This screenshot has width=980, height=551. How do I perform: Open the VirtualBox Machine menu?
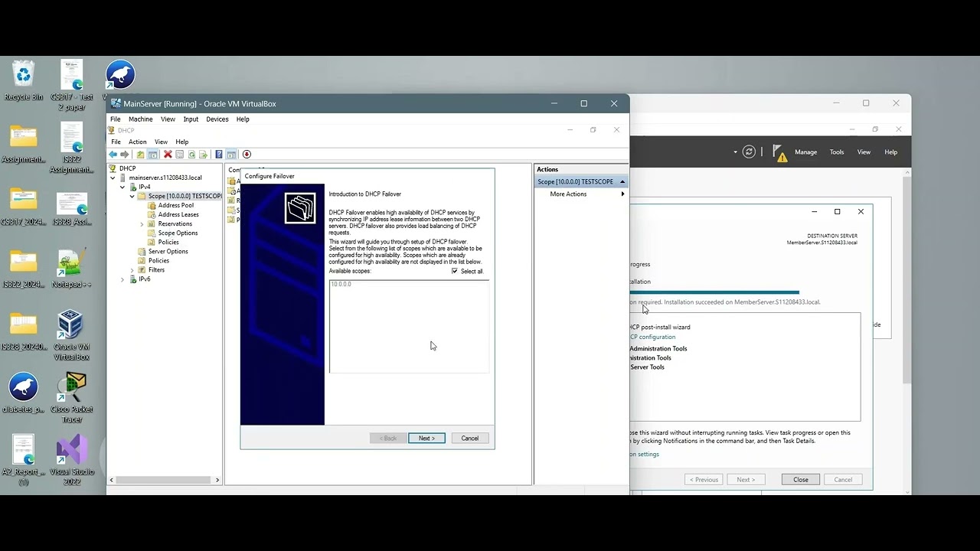click(140, 119)
